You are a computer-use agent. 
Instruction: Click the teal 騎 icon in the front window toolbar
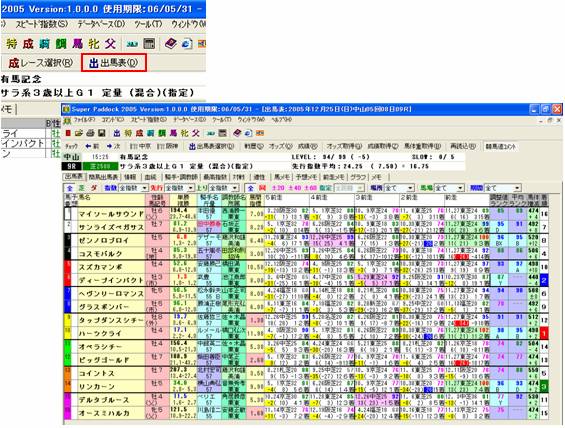[151, 133]
